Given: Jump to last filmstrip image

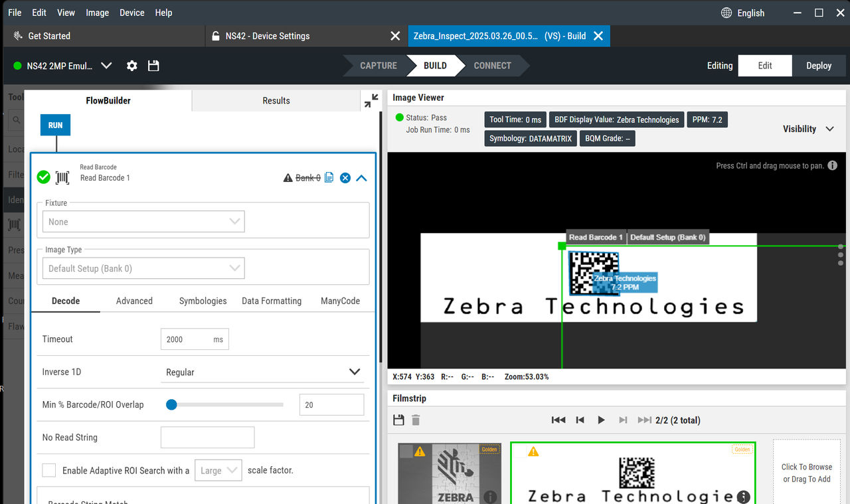Looking at the screenshot, I should 644,420.
